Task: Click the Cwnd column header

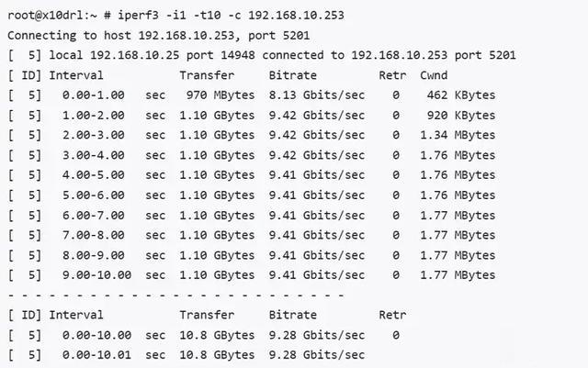Action: pos(434,75)
